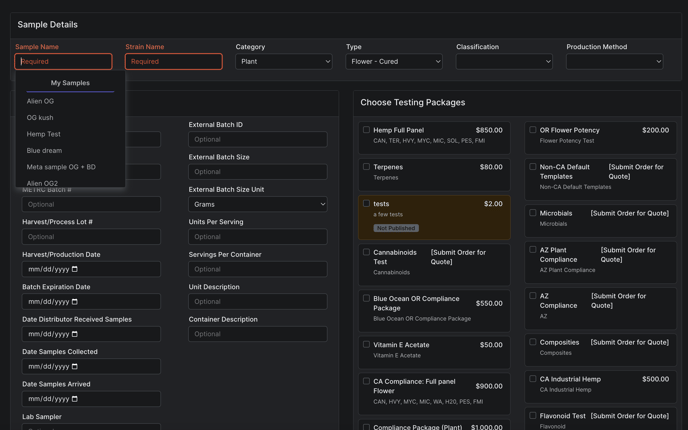This screenshot has height=430, width=688.
Task: Enable Blue Ocean OR Compliance Package
Action: point(366,298)
